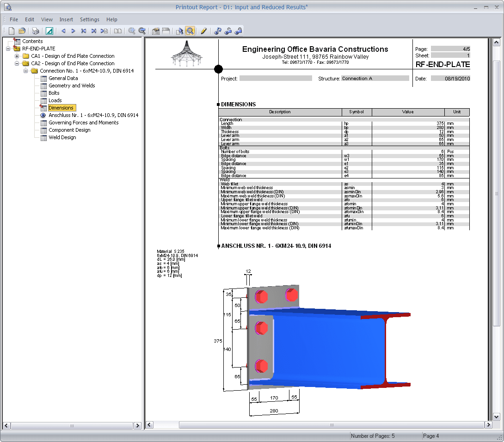Open the File menu
This screenshot has height=442, width=504.
[x=14, y=19]
